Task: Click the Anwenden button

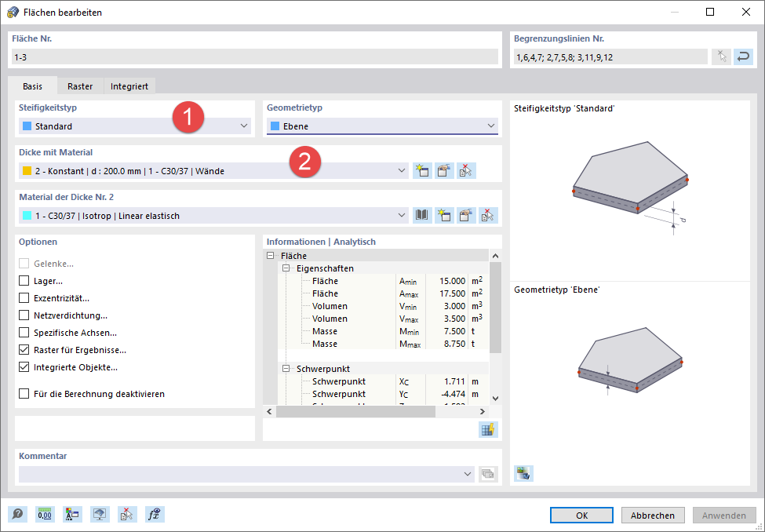Action: (724, 516)
